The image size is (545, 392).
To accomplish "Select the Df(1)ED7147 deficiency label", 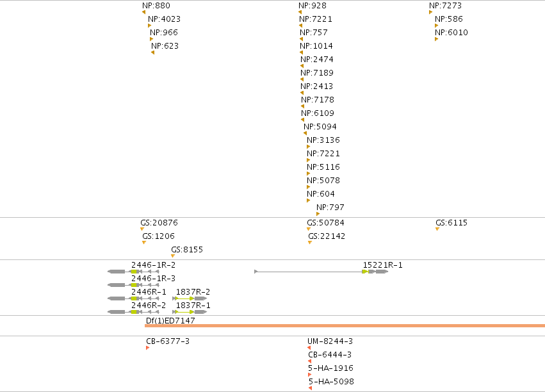I will [170, 321].
